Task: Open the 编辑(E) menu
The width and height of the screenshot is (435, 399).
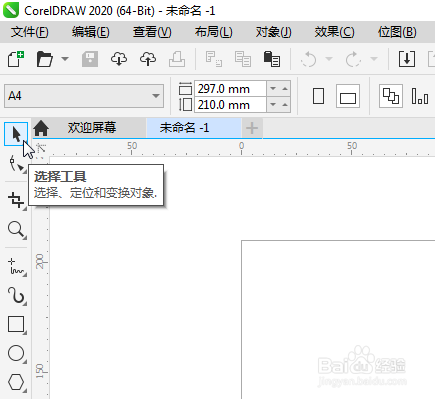Action: tap(90, 32)
